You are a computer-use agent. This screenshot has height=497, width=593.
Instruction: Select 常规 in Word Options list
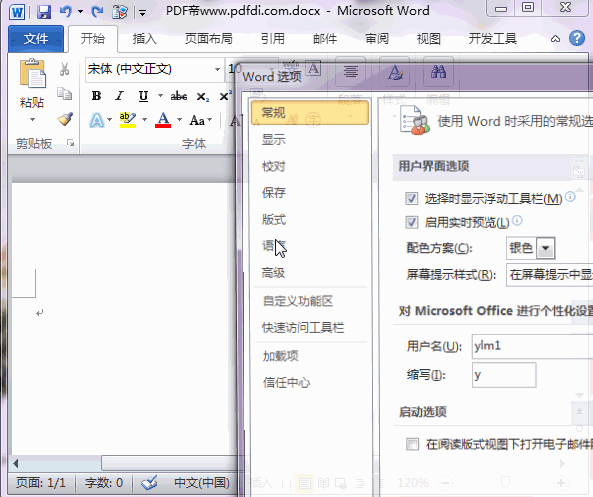[309, 113]
